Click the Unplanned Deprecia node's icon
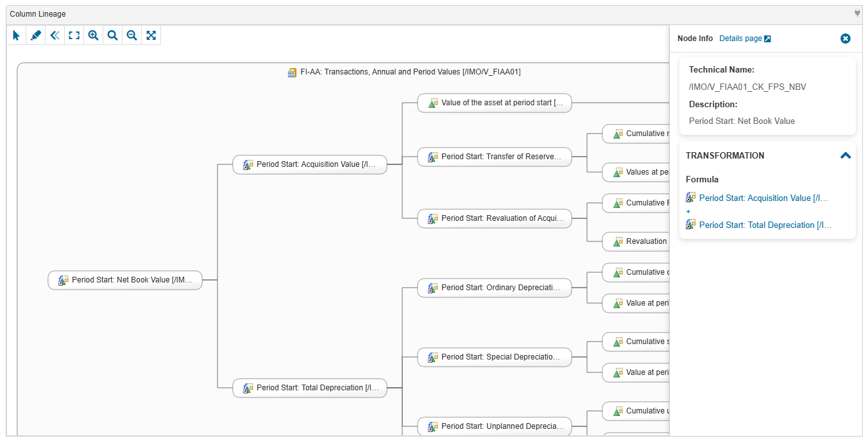Image resolution: width=868 pixels, height=443 pixels. click(432, 426)
